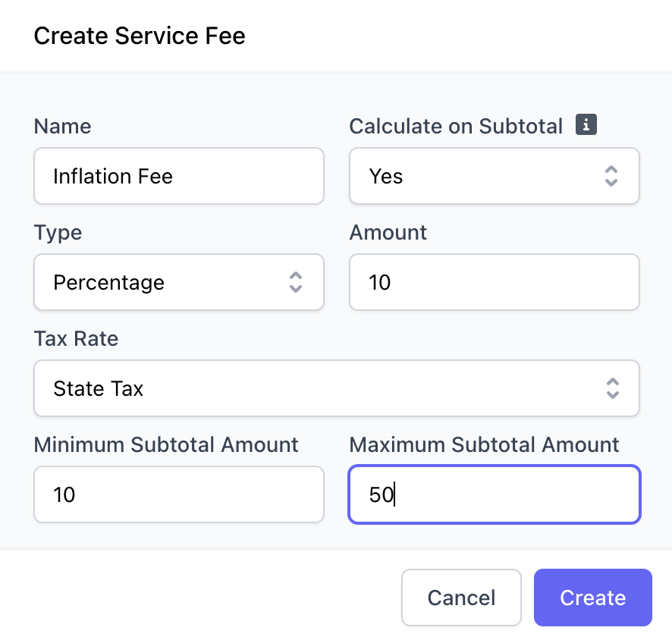Click the Create Service Fee heading
Viewport: 672px width, 640px height.
click(x=140, y=36)
